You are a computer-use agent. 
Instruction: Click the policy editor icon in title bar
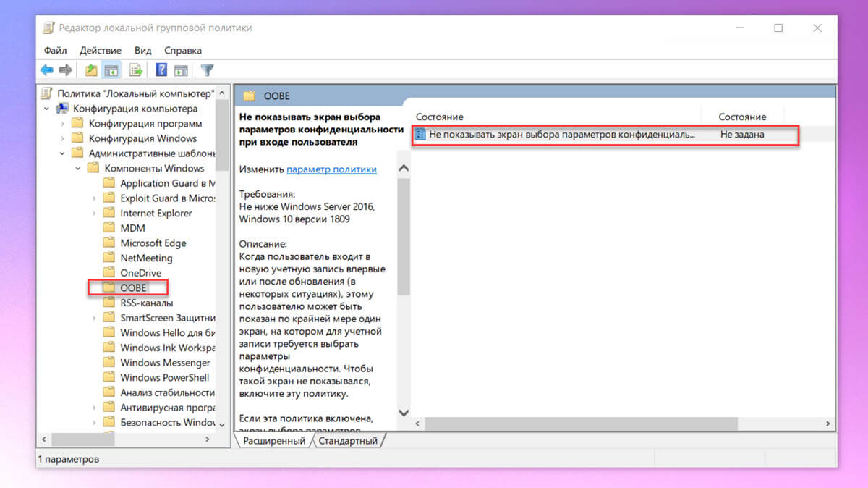point(48,28)
